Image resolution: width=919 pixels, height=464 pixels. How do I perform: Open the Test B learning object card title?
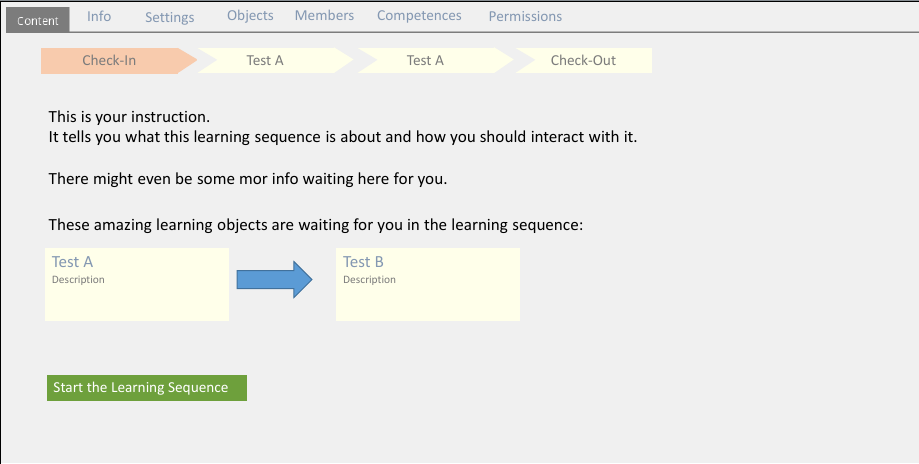(363, 262)
